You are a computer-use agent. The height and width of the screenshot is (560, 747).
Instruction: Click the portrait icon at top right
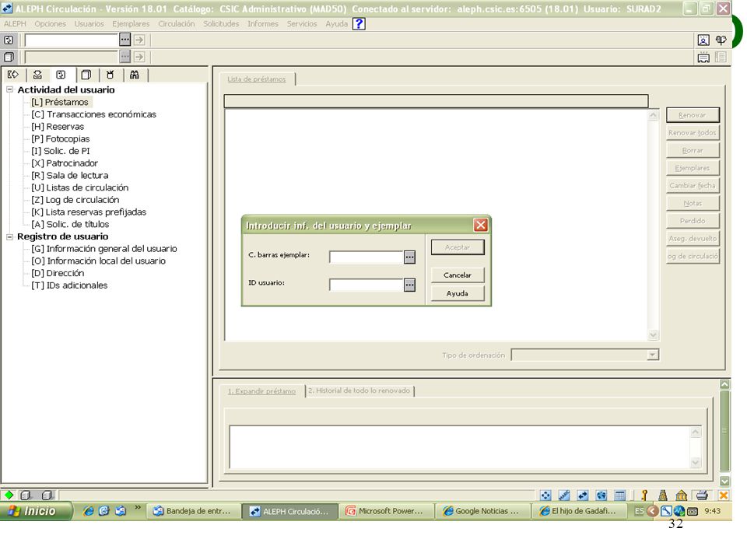(x=703, y=40)
